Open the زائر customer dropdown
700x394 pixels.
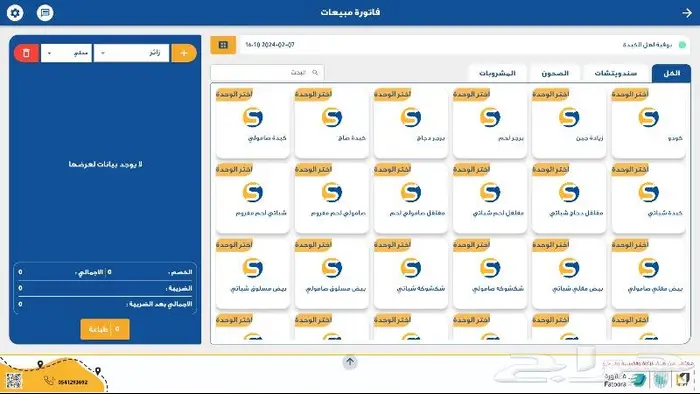tap(132, 53)
